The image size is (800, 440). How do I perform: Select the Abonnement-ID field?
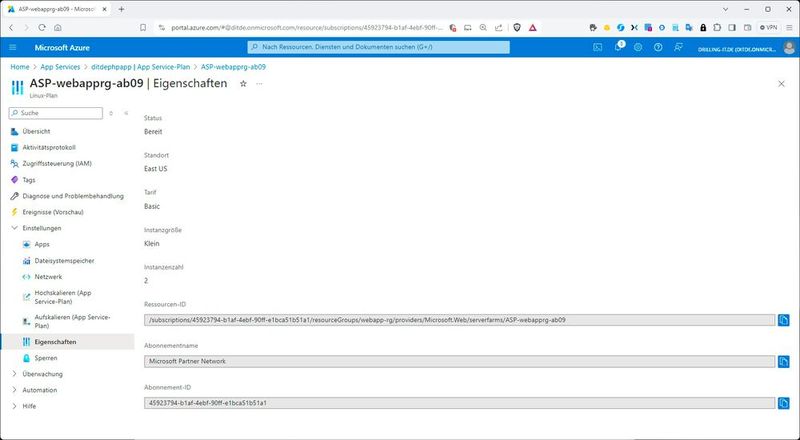click(460, 403)
